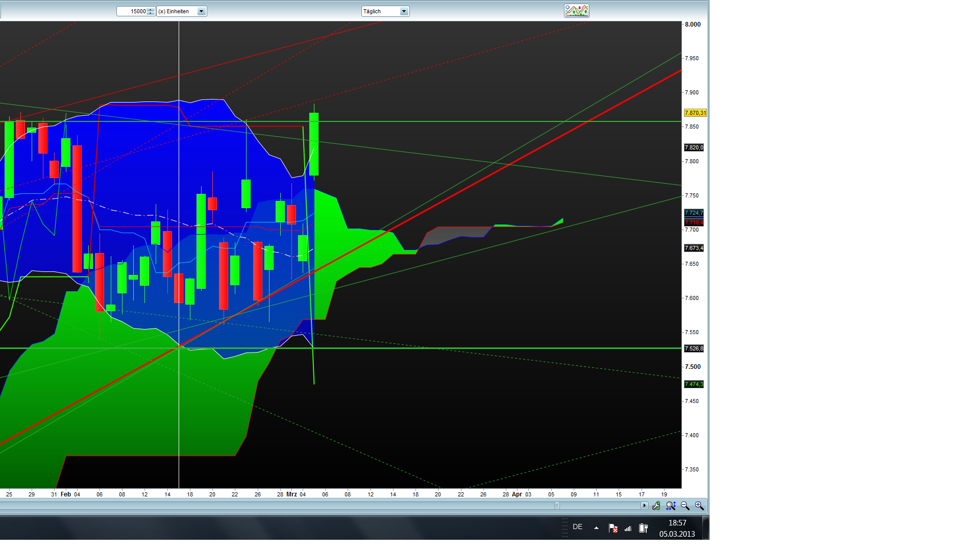Click the auto-fit zoom magnifier icon
Image resolution: width=980 pixels, height=551 pixels.
click(671, 506)
